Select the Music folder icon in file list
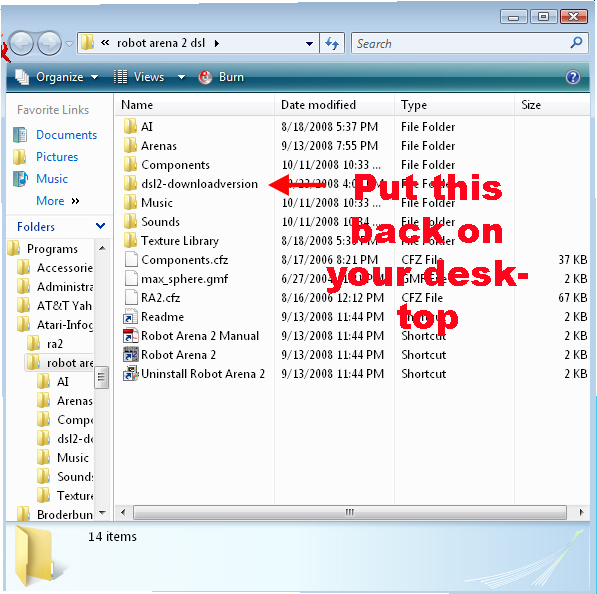This screenshot has height=594, width=597. tap(130, 203)
